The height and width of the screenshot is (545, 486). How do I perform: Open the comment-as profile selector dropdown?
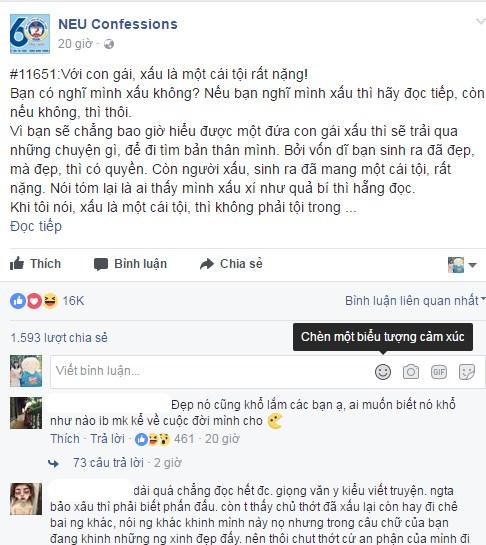[x=462, y=265]
